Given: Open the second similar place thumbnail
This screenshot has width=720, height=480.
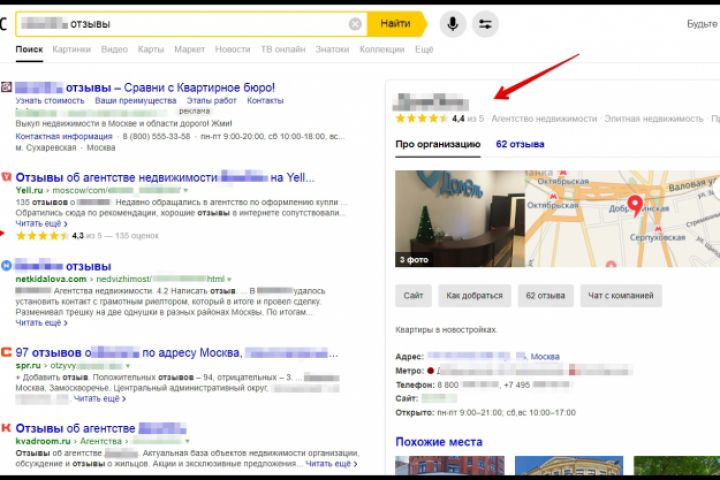Looking at the screenshot, I should [569, 465].
